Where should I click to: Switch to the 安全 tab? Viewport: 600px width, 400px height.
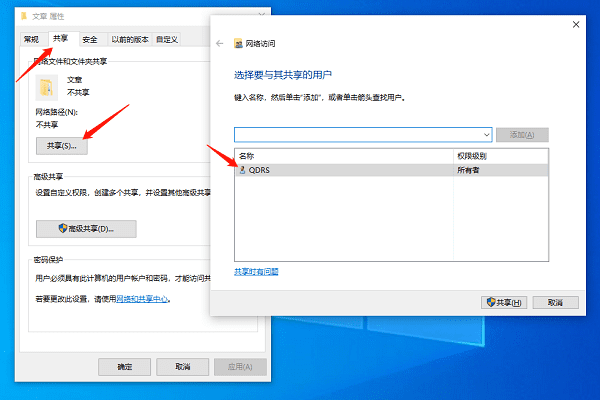[90, 39]
